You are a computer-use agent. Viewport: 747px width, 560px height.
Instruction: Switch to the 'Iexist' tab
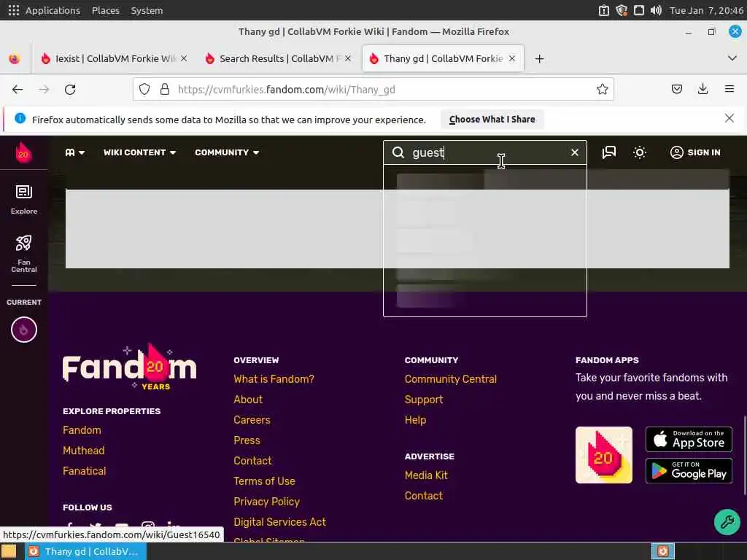(x=115, y=58)
